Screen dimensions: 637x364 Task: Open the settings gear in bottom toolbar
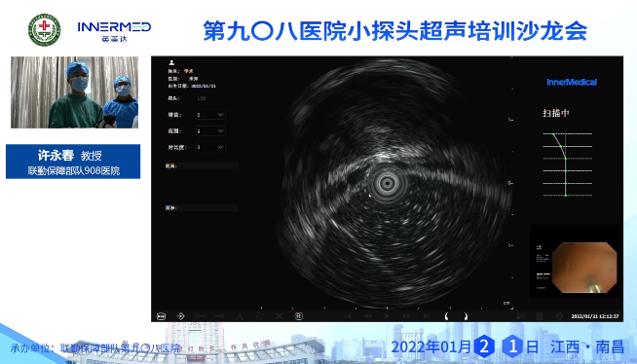coord(559,316)
